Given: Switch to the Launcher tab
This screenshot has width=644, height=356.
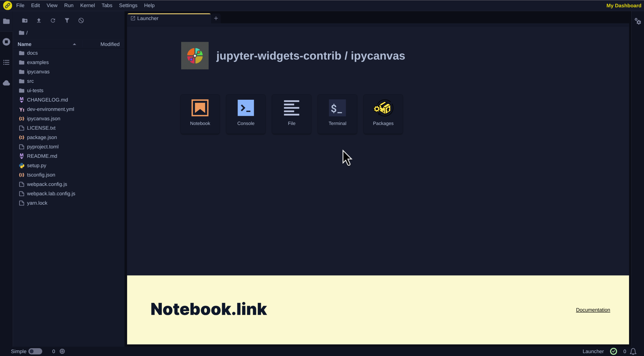Looking at the screenshot, I should coord(147,18).
